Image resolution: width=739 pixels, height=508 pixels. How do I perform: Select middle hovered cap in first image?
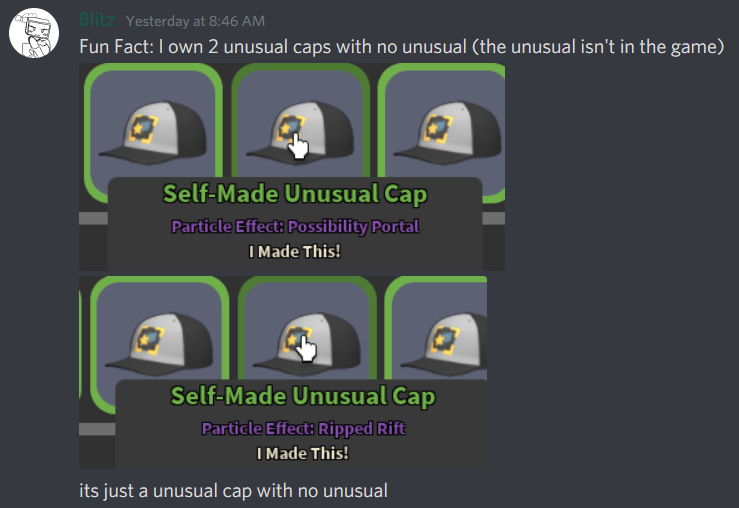[300, 124]
